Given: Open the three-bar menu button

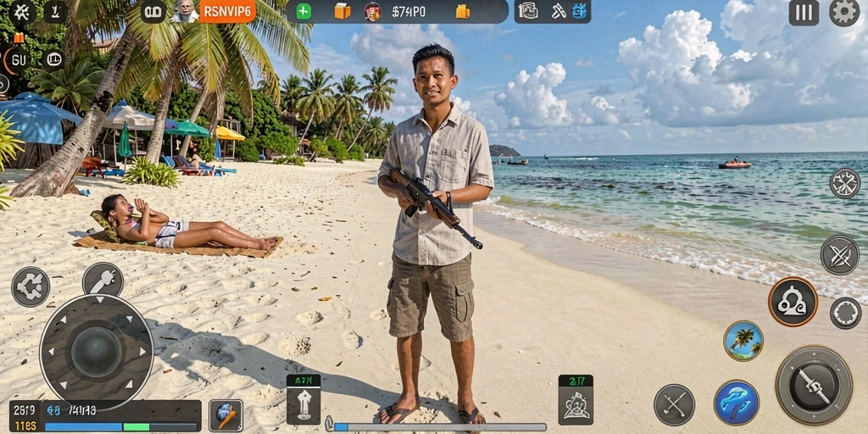Looking at the screenshot, I should tap(804, 12).
